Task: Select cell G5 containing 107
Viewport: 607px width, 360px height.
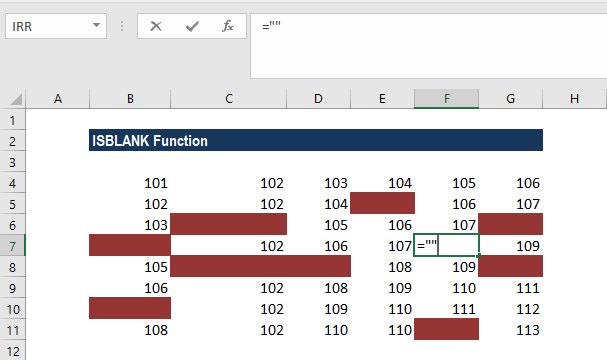Action: 511,204
